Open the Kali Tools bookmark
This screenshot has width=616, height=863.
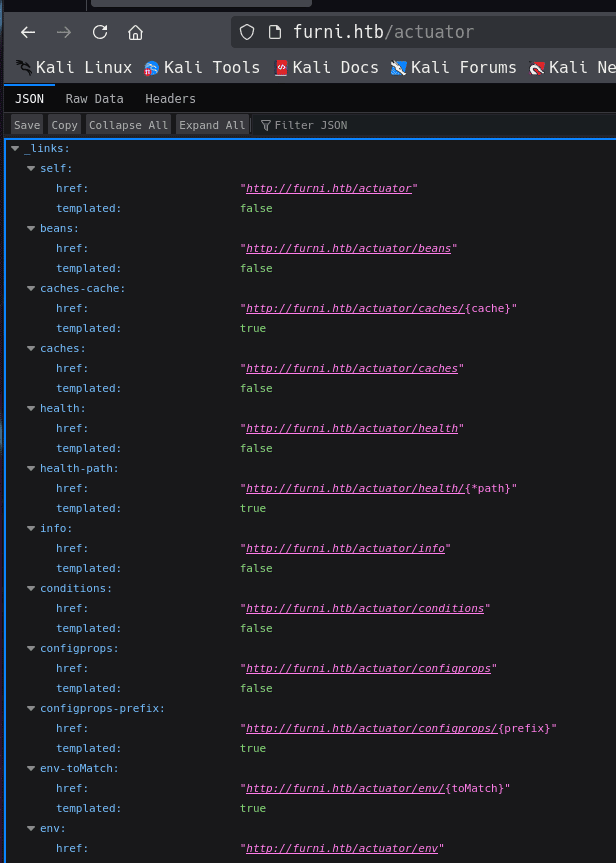click(x=201, y=68)
